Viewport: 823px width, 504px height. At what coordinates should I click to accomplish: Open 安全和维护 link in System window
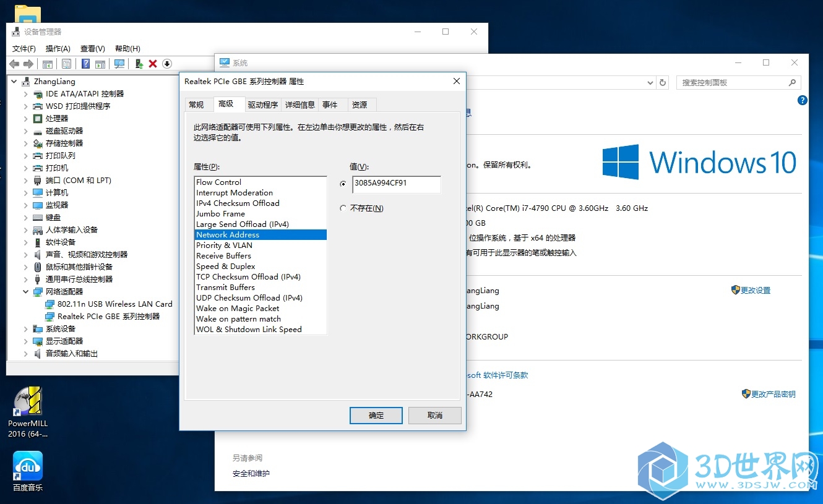[251, 474]
